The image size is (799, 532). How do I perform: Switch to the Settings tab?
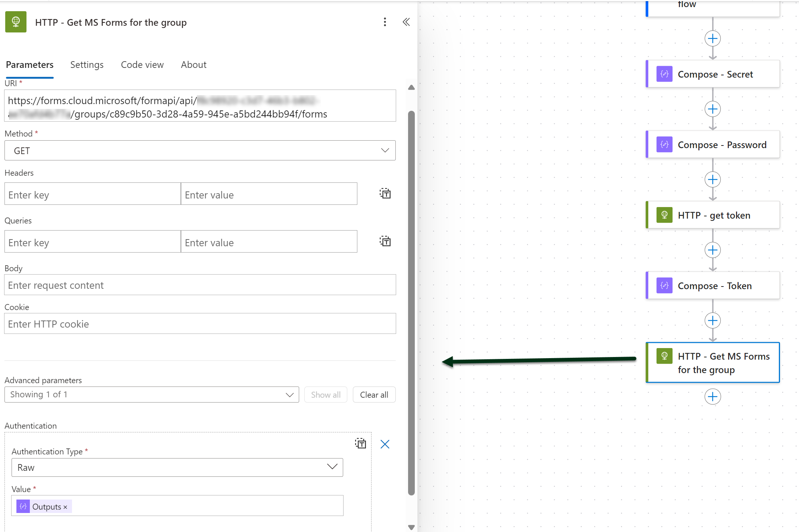[87, 65]
